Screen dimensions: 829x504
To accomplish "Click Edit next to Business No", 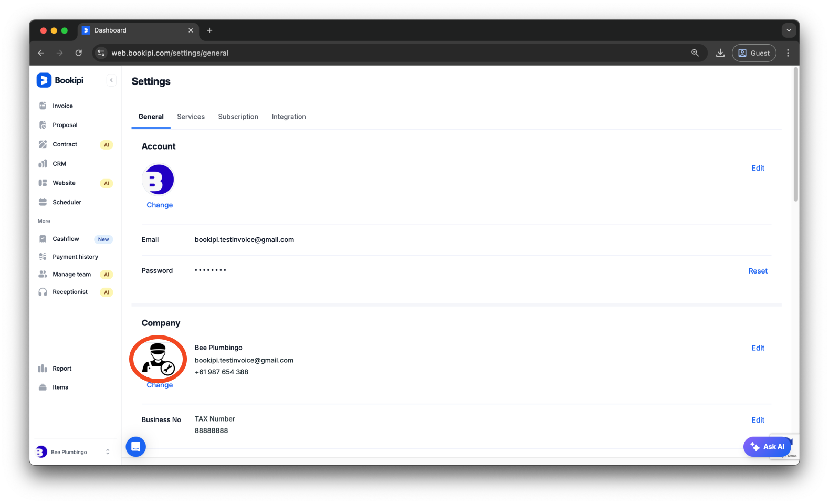I will click(758, 420).
